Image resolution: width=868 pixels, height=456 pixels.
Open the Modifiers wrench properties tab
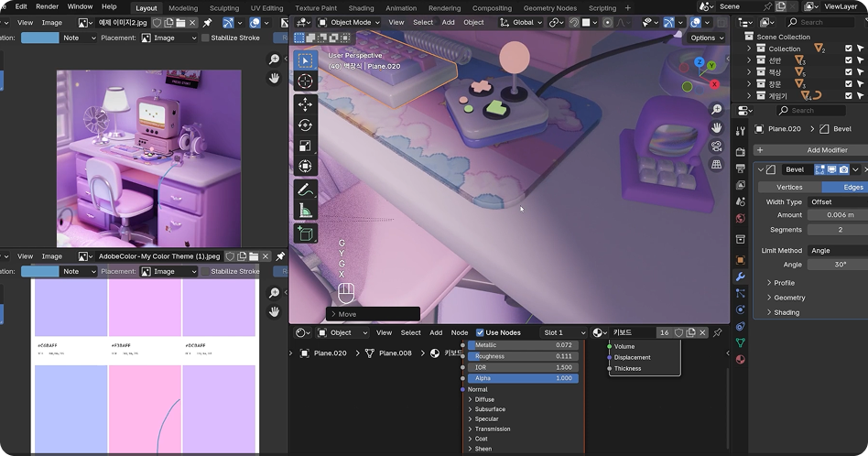click(741, 277)
